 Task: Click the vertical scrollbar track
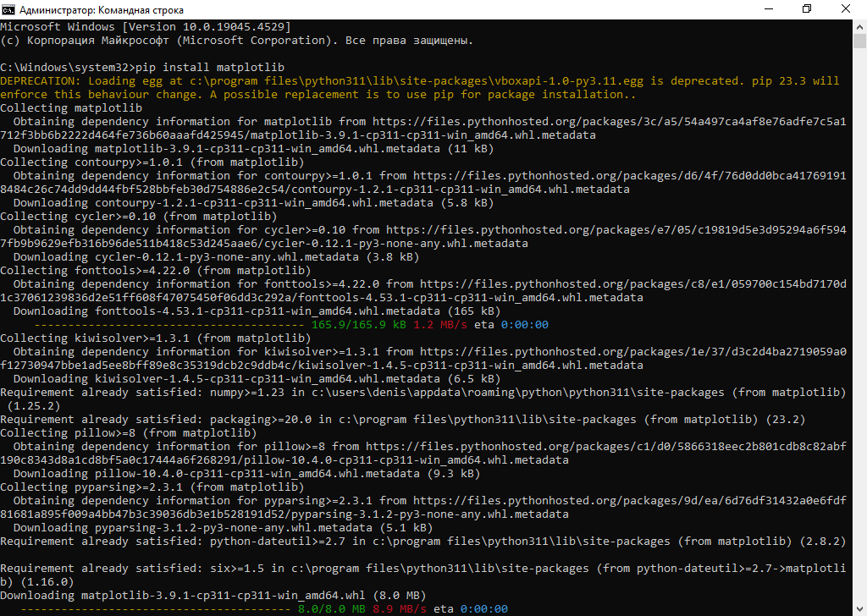tap(859, 338)
